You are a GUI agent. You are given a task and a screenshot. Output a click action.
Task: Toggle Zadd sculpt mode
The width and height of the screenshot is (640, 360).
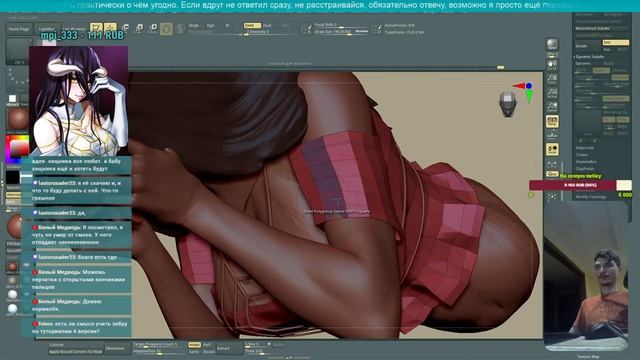251,25
